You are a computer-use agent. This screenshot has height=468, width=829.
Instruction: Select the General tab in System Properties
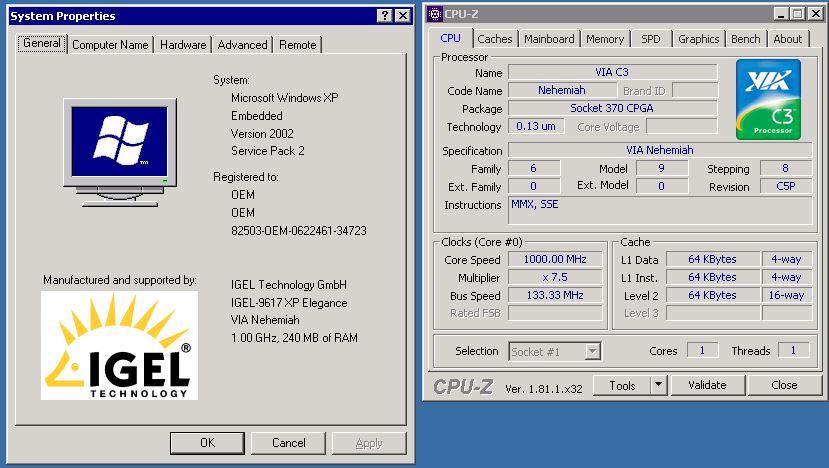(x=42, y=43)
